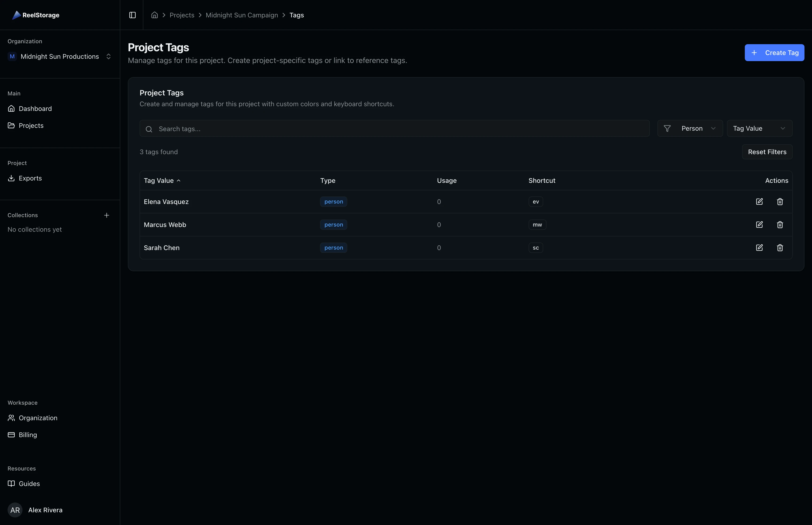Go to Exports in the sidebar
The width and height of the screenshot is (812, 525).
point(30,178)
